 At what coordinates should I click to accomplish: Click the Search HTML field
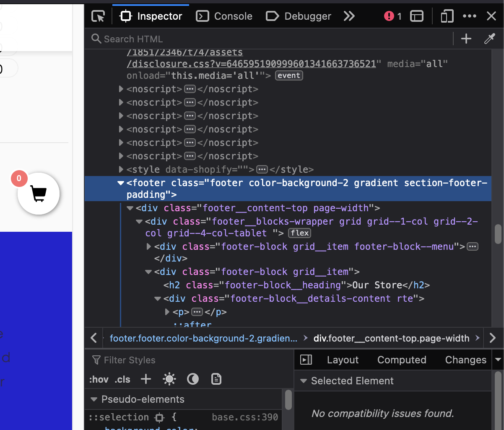(x=268, y=39)
